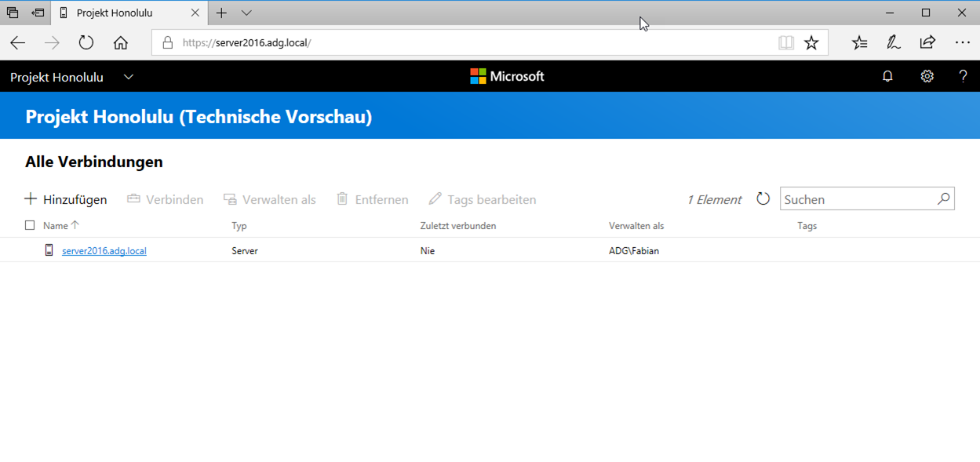Open the server2016.adg.local link
980x462 pixels.
pos(104,251)
